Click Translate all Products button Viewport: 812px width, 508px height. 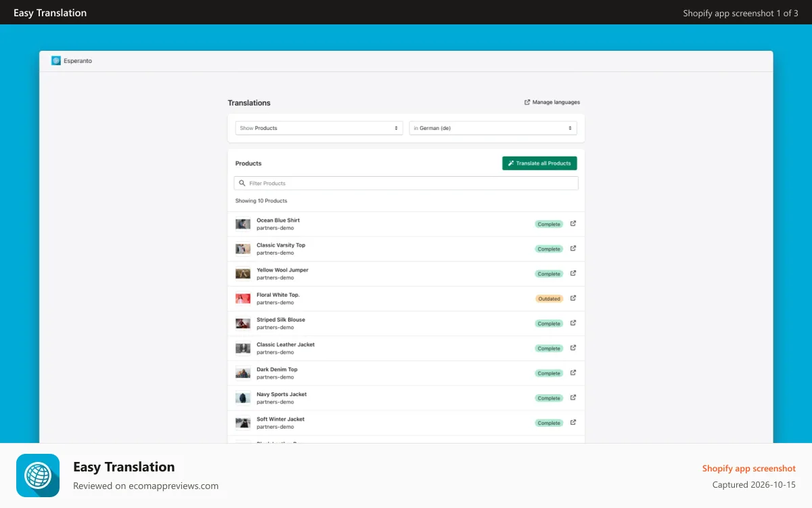[x=539, y=163]
